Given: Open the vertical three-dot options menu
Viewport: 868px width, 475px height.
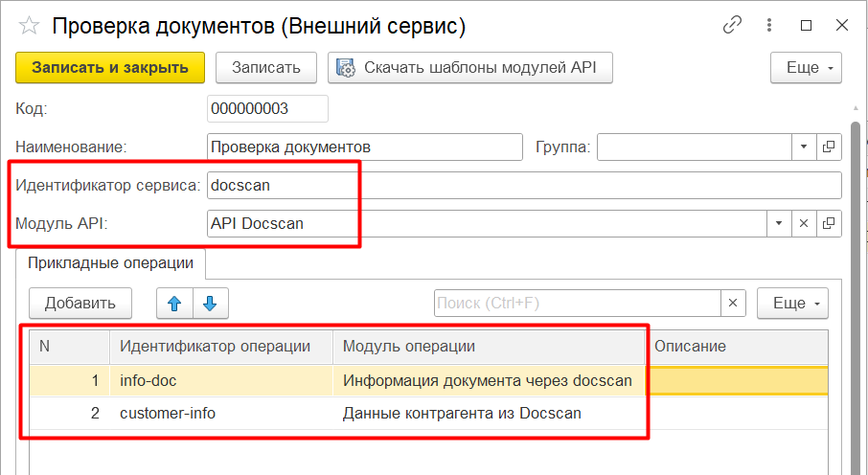Looking at the screenshot, I should pyautogui.click(x=771, y=26).
